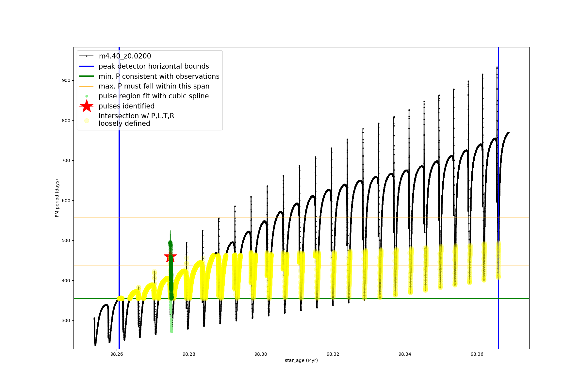Screen dimensions: 588x392
Task: Click the 'FM period (days)' y-axis label
Action: 57,198
